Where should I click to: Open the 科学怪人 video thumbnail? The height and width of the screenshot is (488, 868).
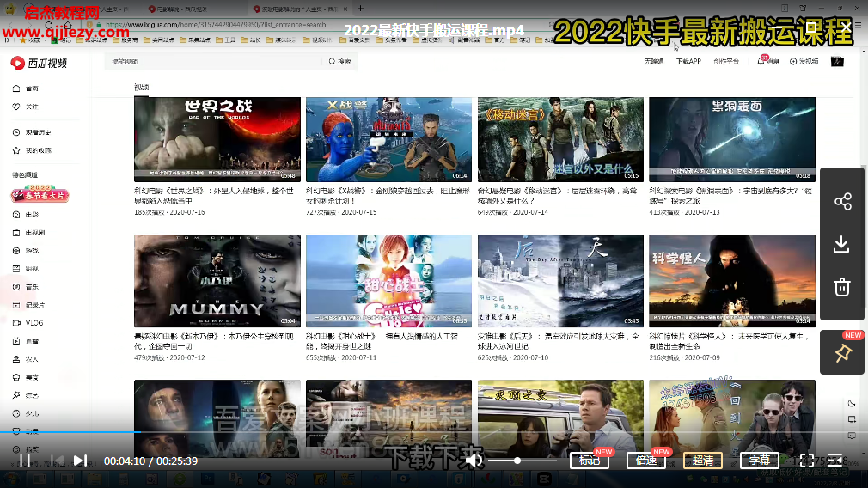(x=732, y=281)
